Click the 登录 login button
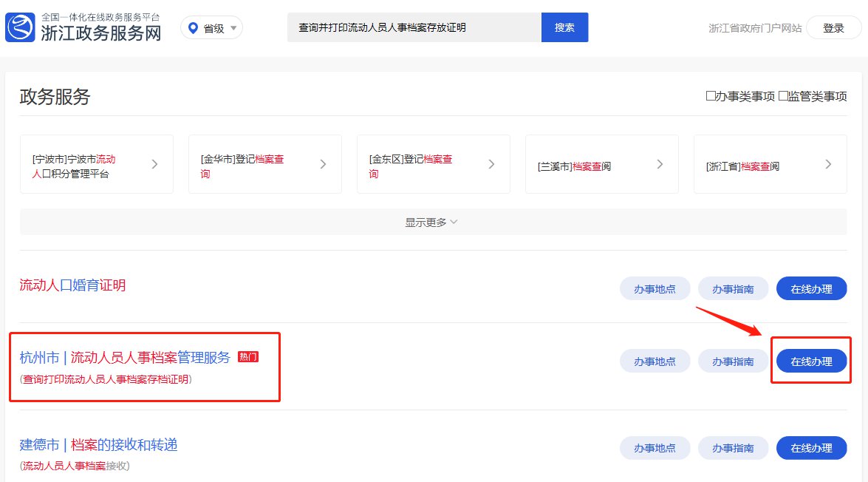868x482 pixels. pyautogui.click(x=833, y=28)
